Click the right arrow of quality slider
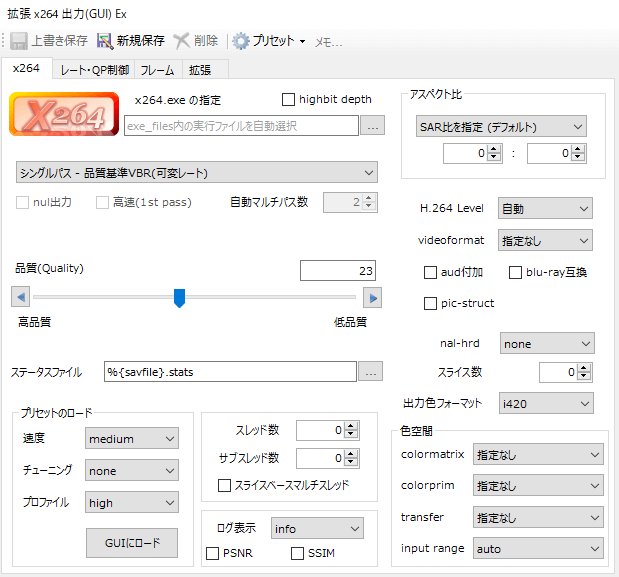This screenshot has width=619, height=577. [372, 298]
